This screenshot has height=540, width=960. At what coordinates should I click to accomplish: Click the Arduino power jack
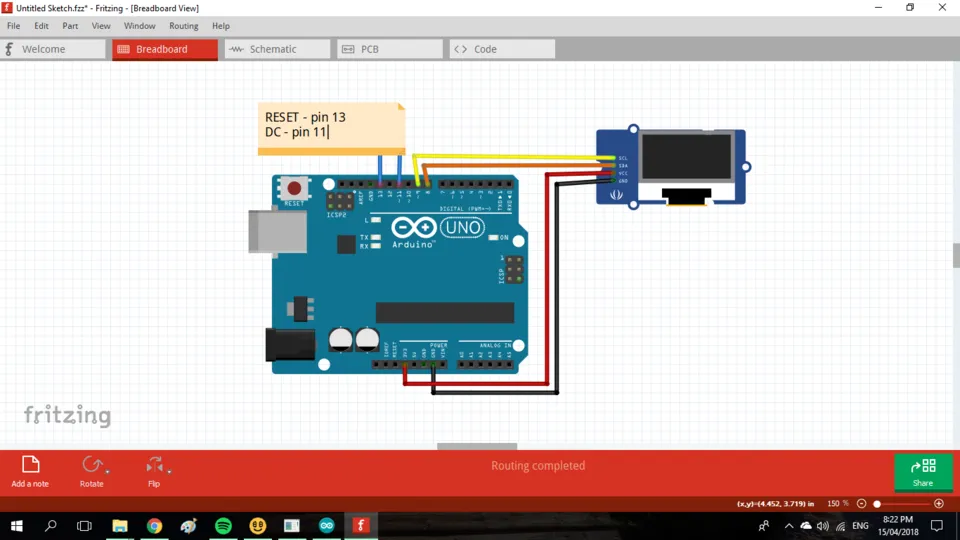click(x=290, y=345)
